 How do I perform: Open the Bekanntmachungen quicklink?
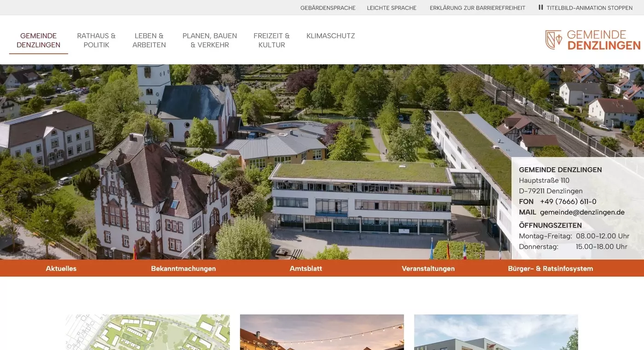click(184, 268)
